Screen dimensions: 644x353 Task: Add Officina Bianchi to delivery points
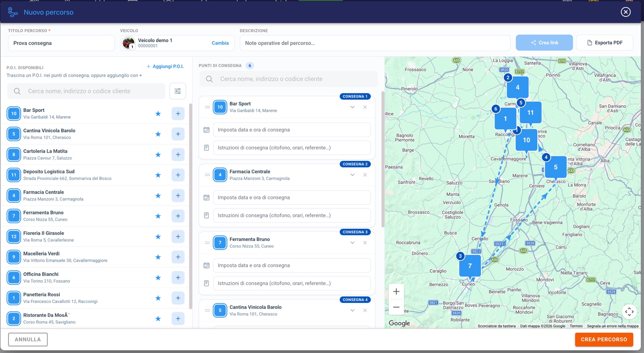pyautogui.click(x=178, y=277)
